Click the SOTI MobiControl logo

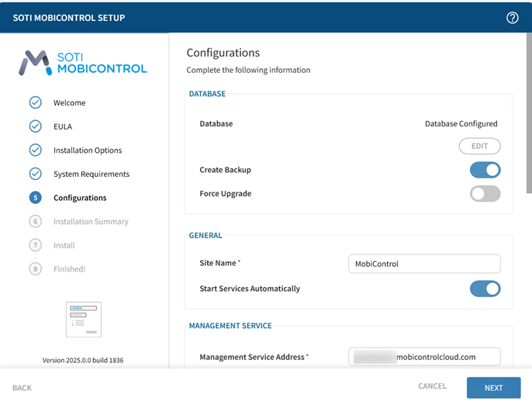point(83,63)
